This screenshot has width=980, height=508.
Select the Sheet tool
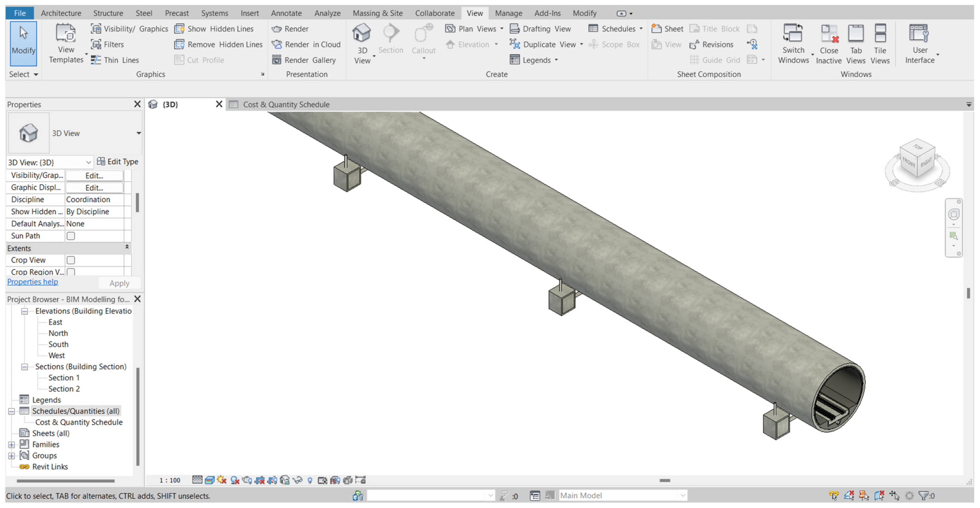(668, 29)
